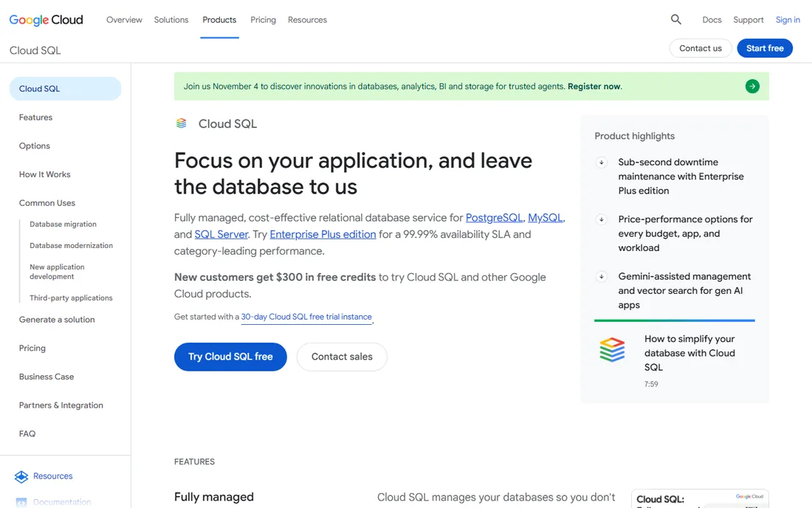Screen dimensions: 812x508
Task: Open How to simplify your database video title
Action: [689, 353]
